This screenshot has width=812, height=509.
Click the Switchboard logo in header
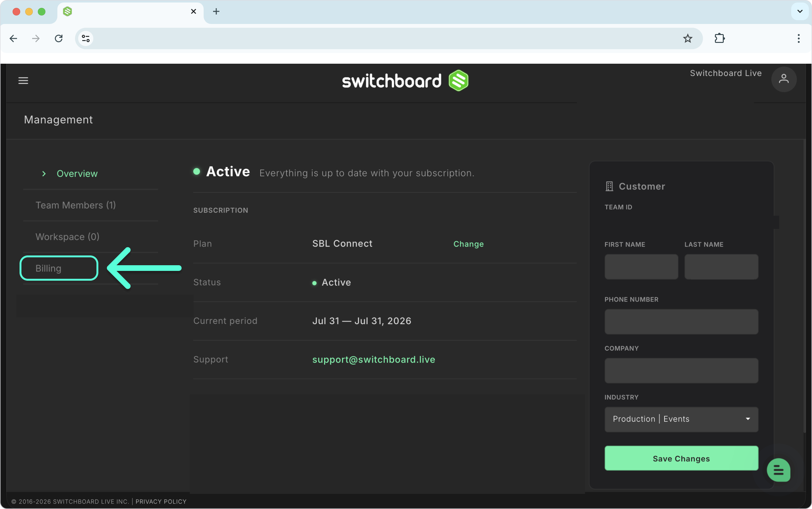pos(405,80)
